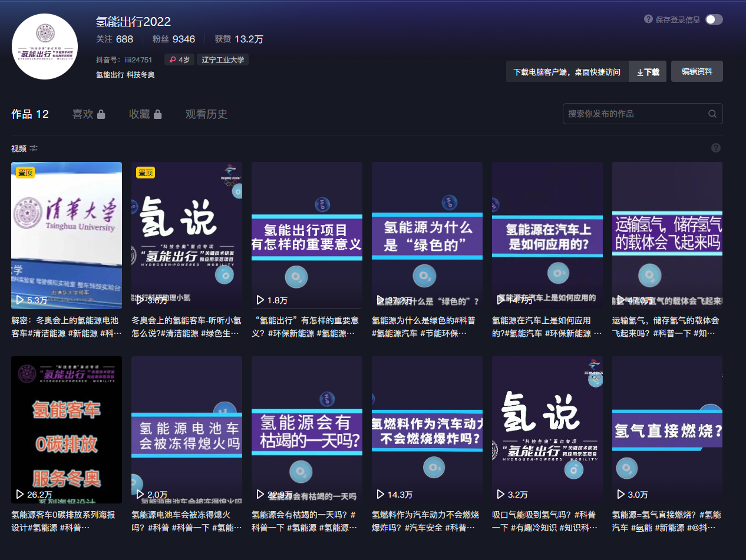Click the help icon beside 保存登录信息
746x560 pixels.
click(648, 19)
